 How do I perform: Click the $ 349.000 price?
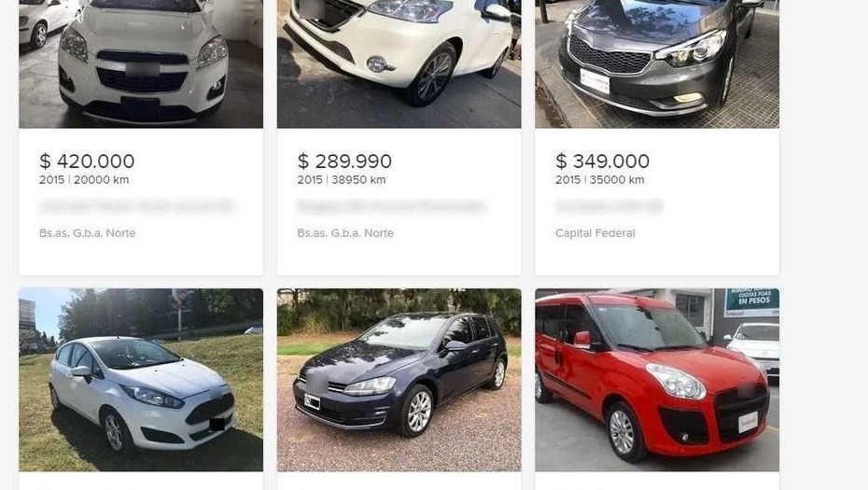click(602, 161)
